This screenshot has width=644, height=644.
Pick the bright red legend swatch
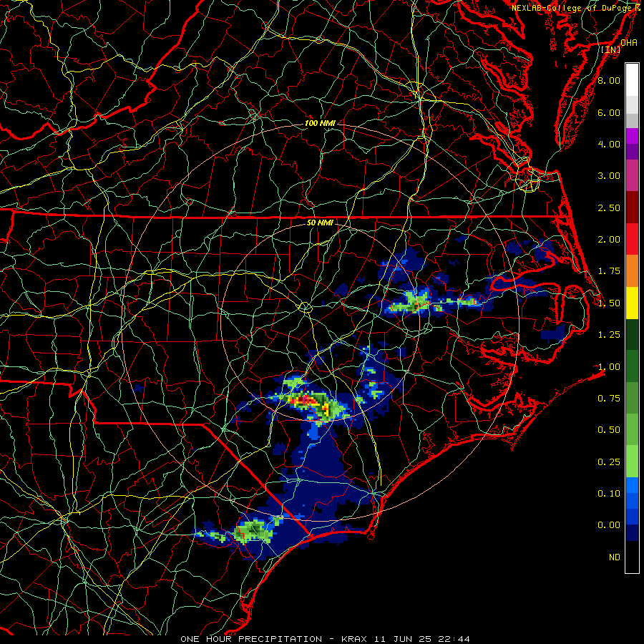pyautogui.click(x=632, y=239)
